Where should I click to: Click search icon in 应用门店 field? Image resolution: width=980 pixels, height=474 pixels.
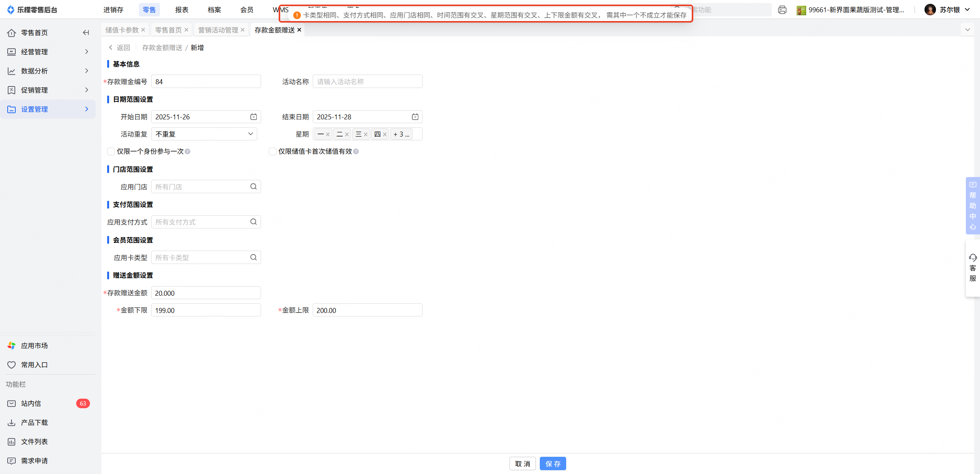(253, 187)
